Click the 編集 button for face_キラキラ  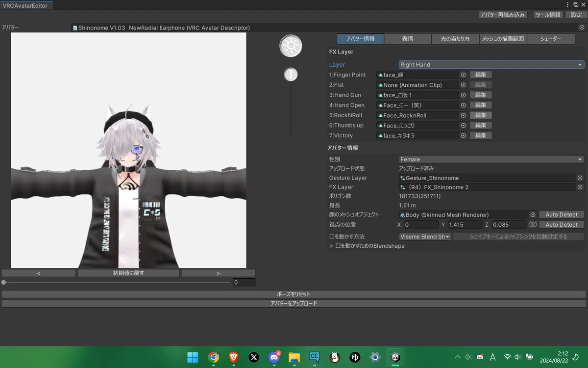tap(481, 135)
